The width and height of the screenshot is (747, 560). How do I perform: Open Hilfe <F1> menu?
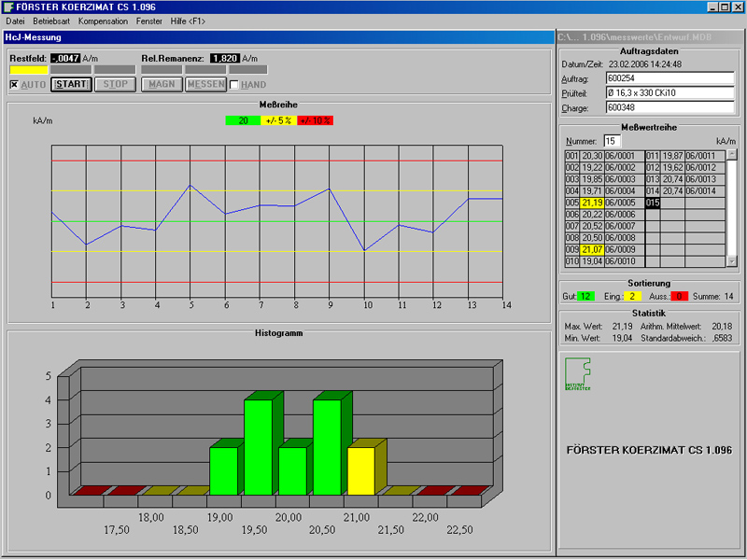tap(188, 21)
